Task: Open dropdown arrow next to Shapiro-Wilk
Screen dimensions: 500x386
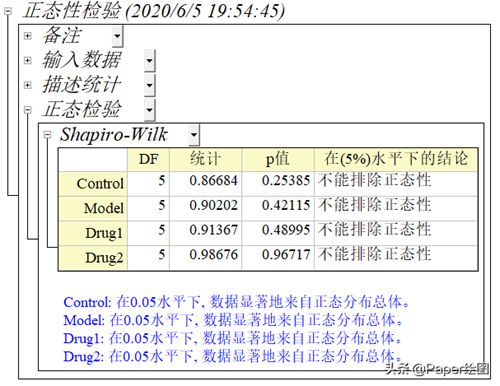Action: 194,135
